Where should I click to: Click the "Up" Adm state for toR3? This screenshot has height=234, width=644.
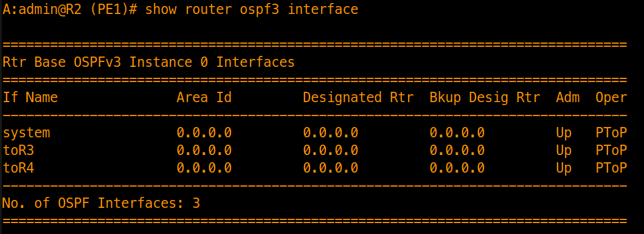(x=564, y=151)
